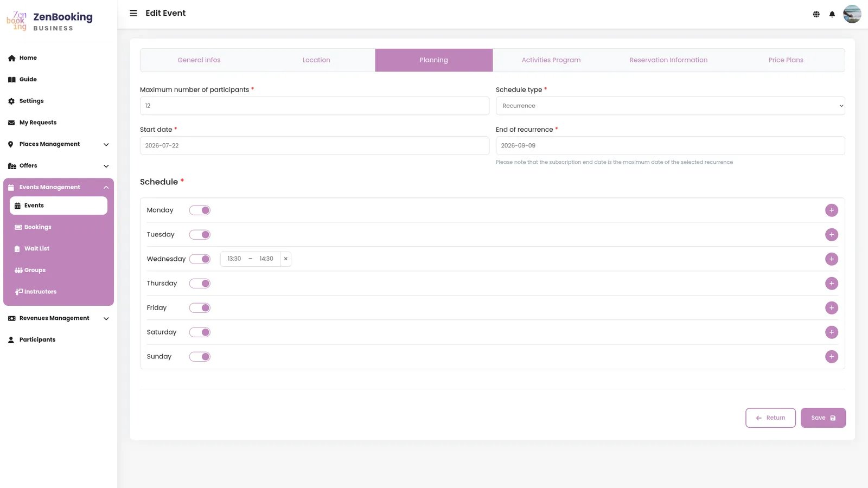Viewport: 868px width, 488px height.
Task: Open Reservation Information tab
Action: [x=668, y=60]
